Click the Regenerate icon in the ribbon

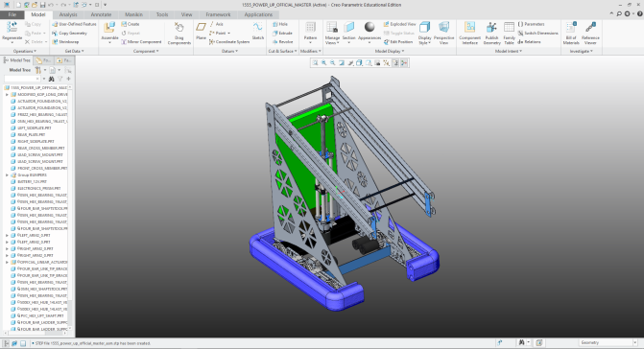(x=12, y=28)
